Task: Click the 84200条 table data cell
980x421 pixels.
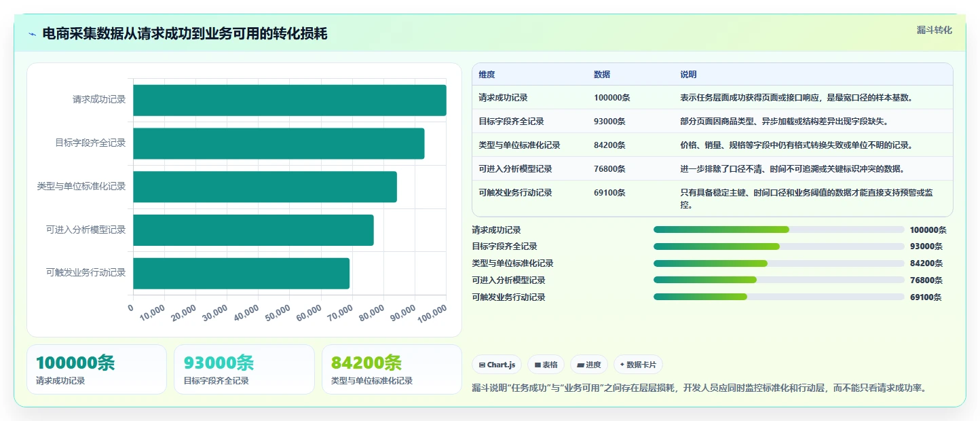Action: coord(609,145)
